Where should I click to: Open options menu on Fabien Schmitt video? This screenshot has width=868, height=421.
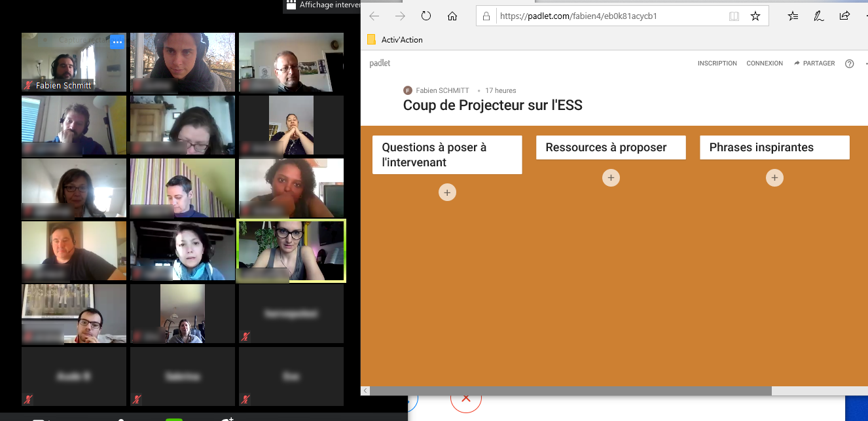pos(117,42)
